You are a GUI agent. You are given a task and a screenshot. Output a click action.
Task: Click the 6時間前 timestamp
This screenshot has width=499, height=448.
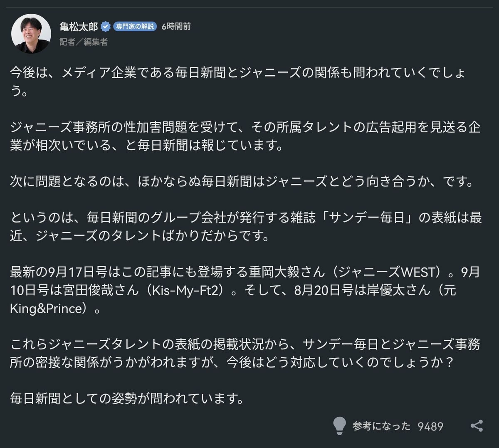[176, 27]
